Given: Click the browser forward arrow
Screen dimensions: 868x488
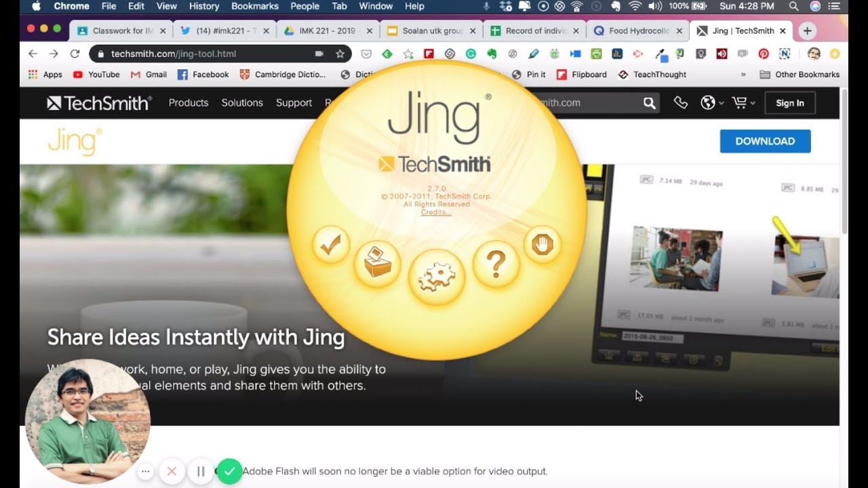Looking at the screenshot, I should pos(54,54).
